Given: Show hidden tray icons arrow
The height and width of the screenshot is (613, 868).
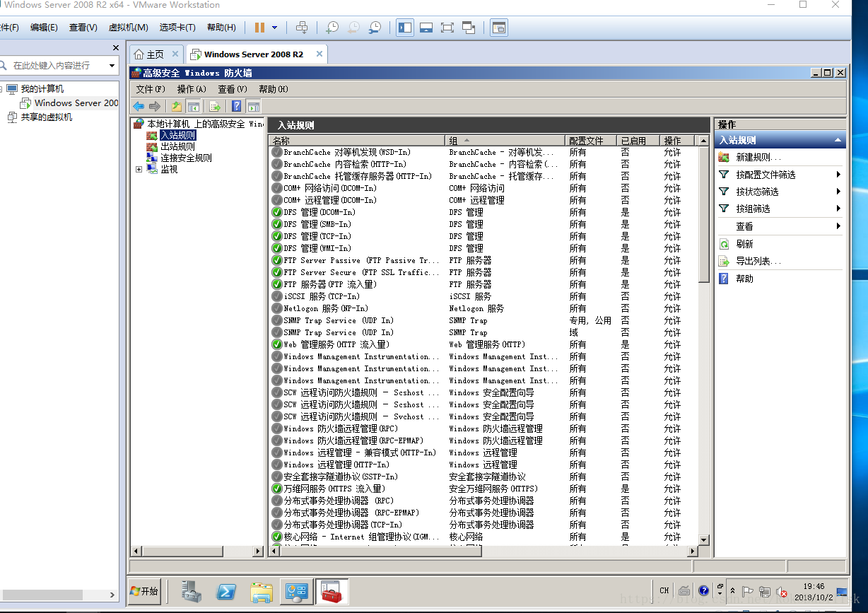Looking at the screenshot, I should 732,591.
